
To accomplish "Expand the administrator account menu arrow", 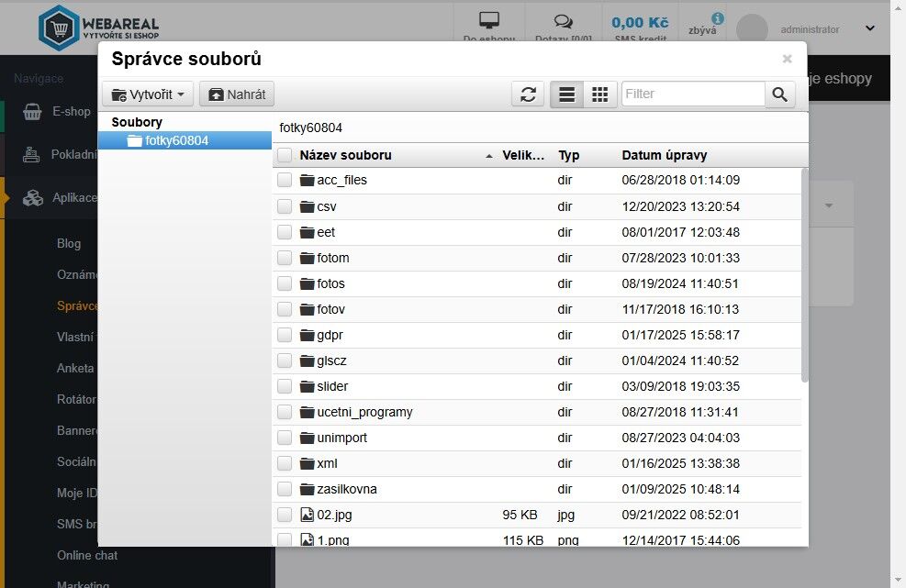I will pyautogui.click(x=869, y=28).
